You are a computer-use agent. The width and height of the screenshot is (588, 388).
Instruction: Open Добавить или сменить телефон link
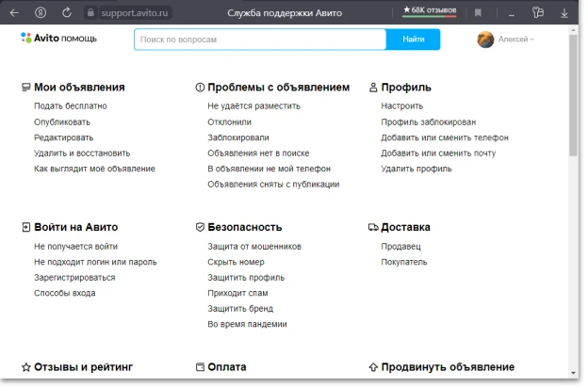[x=445, y=137]
